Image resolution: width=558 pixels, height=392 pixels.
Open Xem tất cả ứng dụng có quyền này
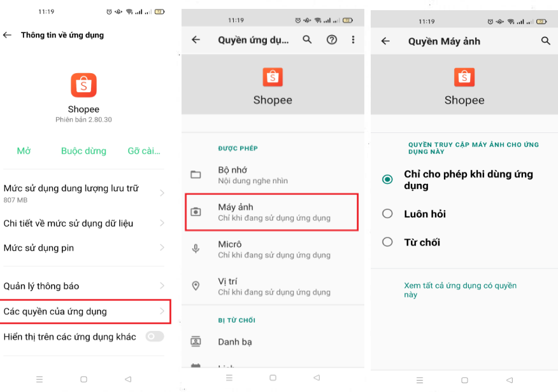click(460, 290)
